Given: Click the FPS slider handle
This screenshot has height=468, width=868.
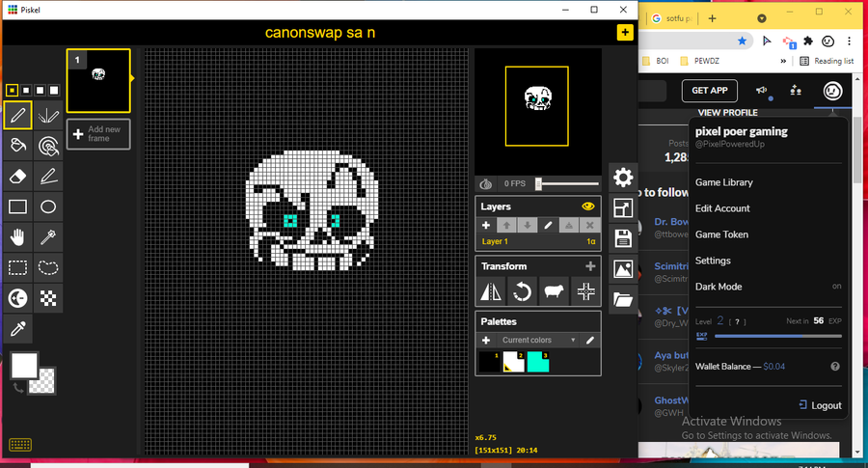Looking at the screenshot, I should (538, 184).
